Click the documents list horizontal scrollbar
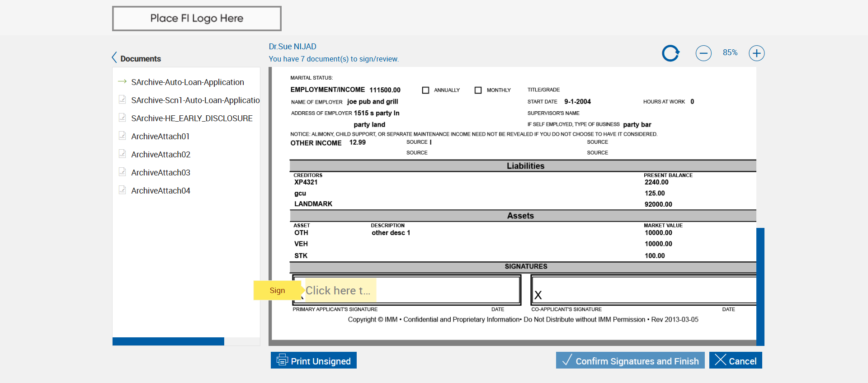 point(168,341)
